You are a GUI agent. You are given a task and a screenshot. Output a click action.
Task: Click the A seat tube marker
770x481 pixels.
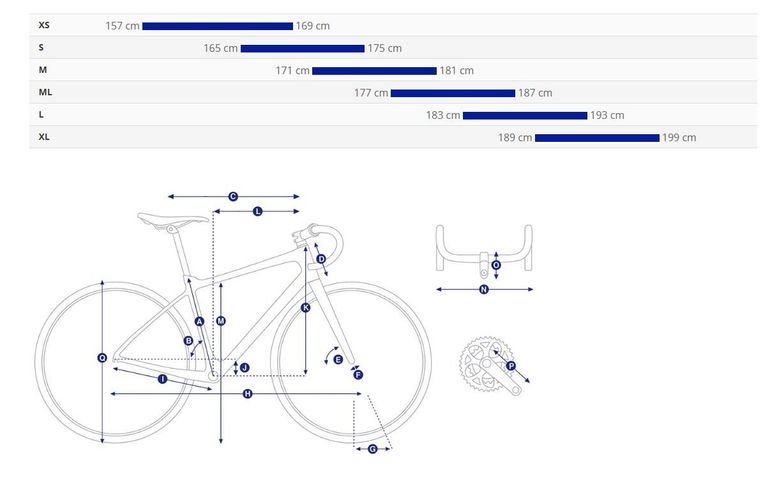(x=199, y=321)
